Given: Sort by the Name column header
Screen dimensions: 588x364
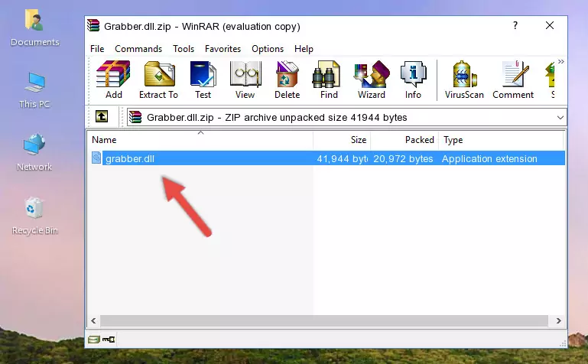Looking at the screenshot, I should tap(200, 140).
